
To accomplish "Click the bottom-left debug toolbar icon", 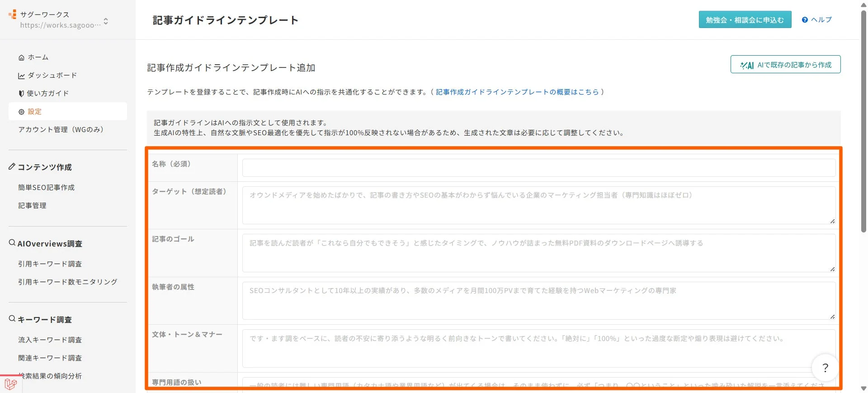I will (x=11, y=384).
